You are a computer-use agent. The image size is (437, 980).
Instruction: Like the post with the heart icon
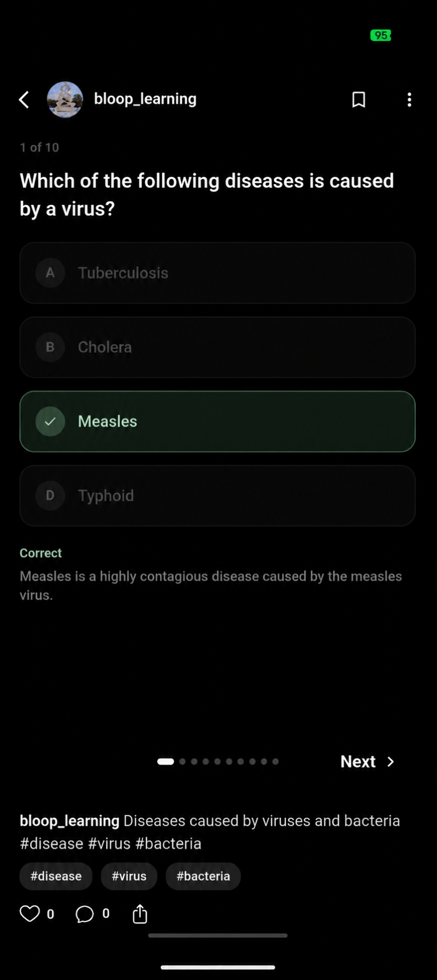[x=30, y=913]
